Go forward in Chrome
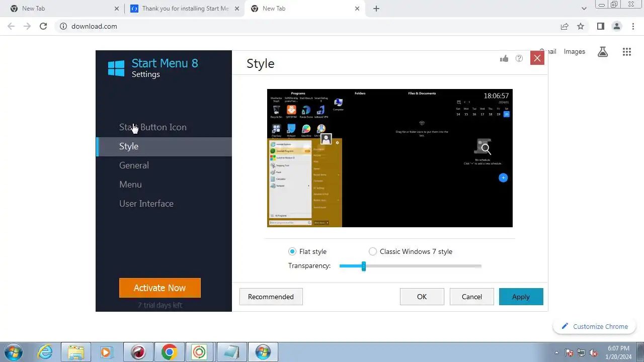 (x=27, y=26)
